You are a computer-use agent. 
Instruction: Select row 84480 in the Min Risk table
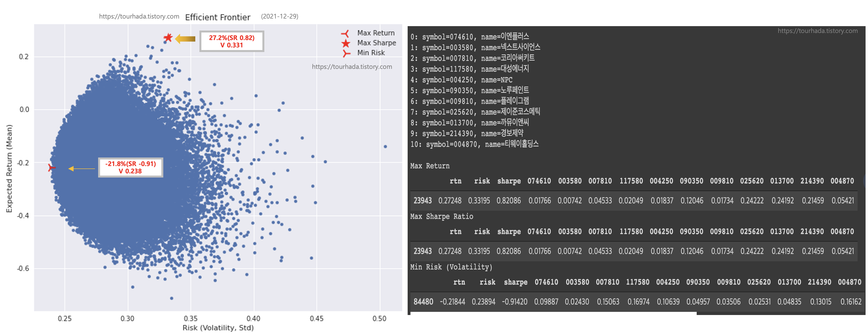[x=423, y=302]
